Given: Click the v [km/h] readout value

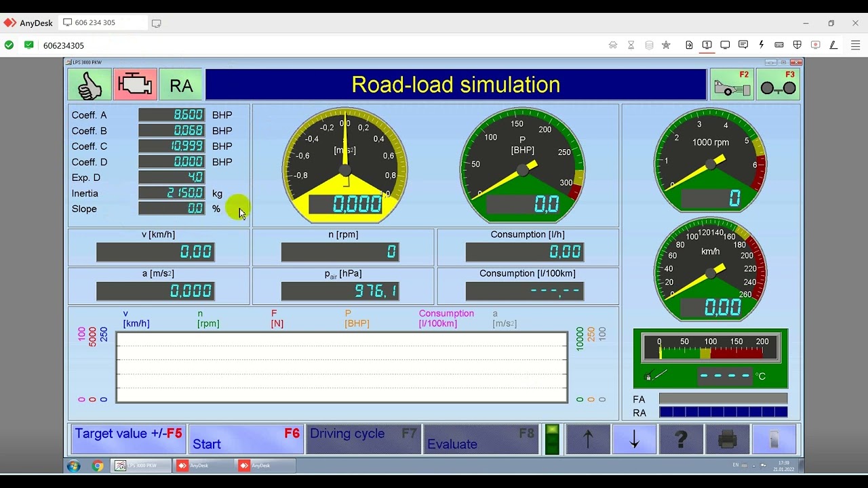Looking at the screenshot, I should (155, 252).
